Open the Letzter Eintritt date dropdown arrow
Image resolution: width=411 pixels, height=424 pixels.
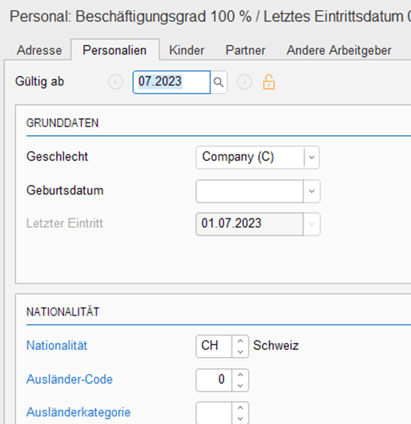[x=311, y=224]
